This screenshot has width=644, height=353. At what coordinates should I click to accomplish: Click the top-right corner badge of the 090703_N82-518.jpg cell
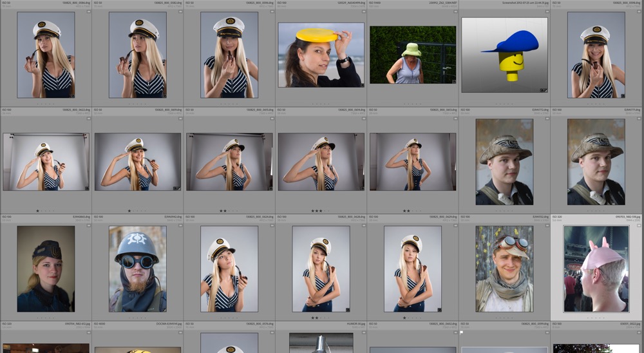coord(639,225)
